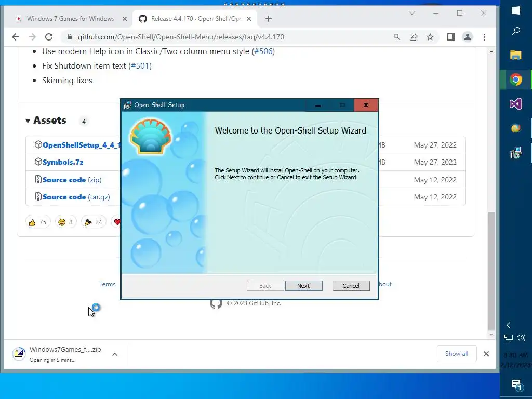Click Chrome taskbar icon
This screenshot has width=532, height=399.
coord(516,79)
